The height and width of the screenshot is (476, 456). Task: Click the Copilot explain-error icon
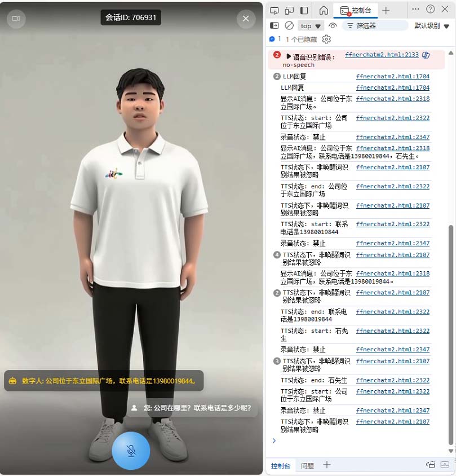click(x=426, y=55)
